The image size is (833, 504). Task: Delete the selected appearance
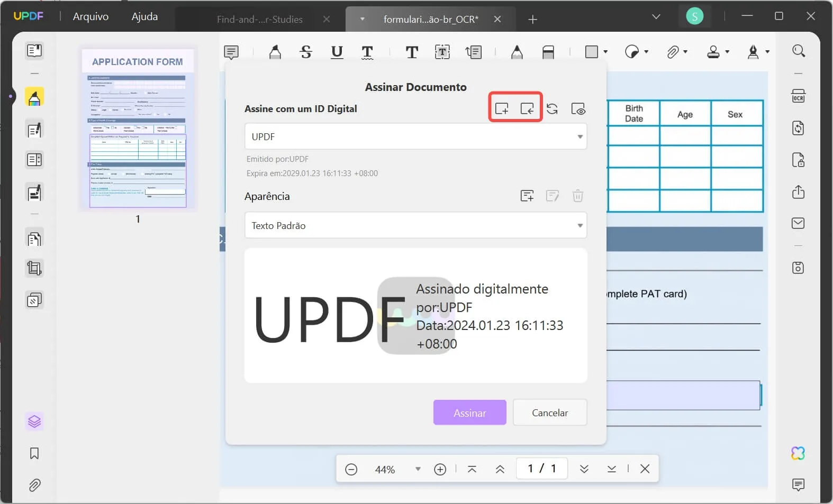[x=578, y=196]
